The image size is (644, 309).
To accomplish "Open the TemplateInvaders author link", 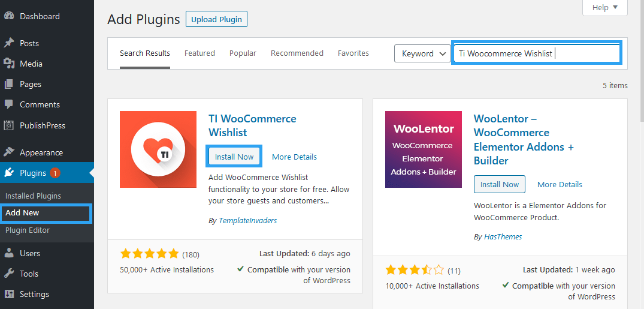I will (x=247, y=221).
